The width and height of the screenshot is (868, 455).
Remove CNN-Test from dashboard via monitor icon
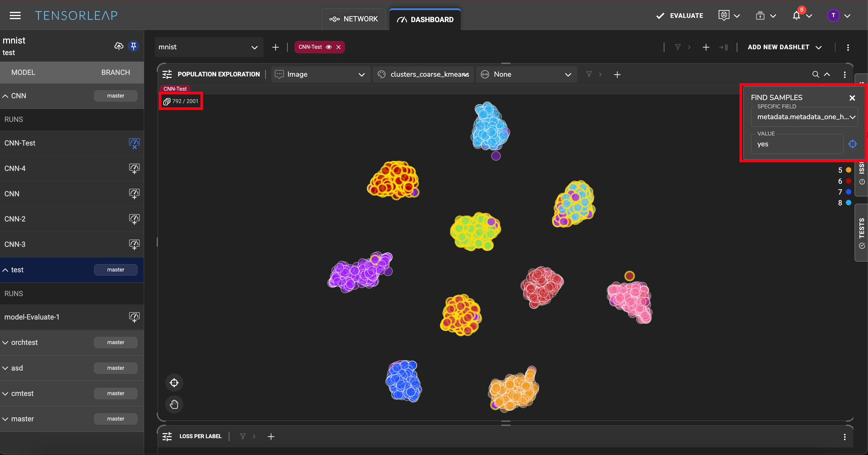(x=134, y=143)
